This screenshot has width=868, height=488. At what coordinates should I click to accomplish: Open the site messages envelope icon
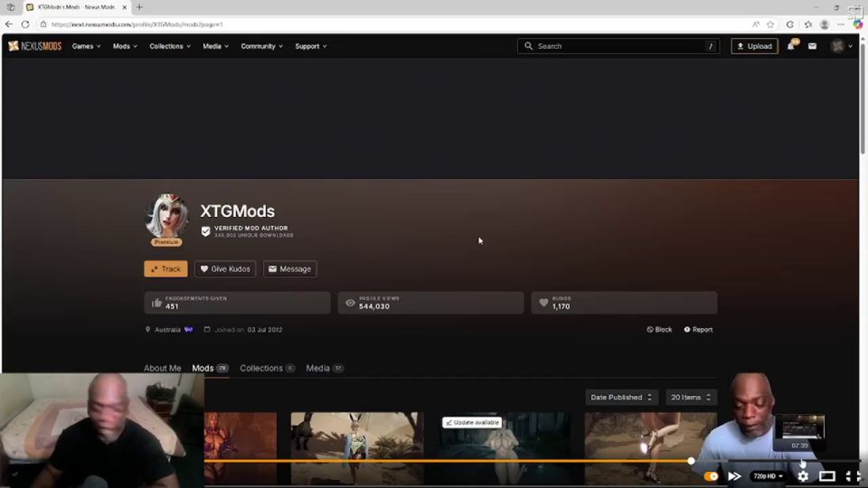[x=812, y=46]
